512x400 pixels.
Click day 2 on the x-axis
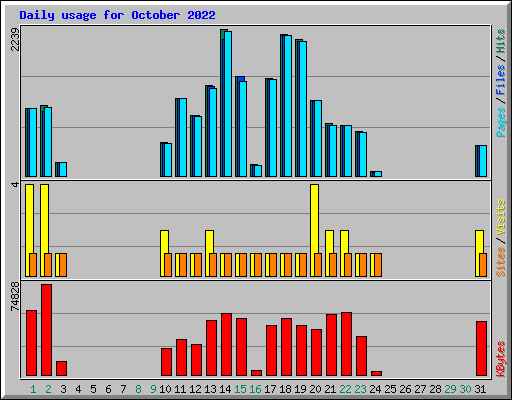48,389
